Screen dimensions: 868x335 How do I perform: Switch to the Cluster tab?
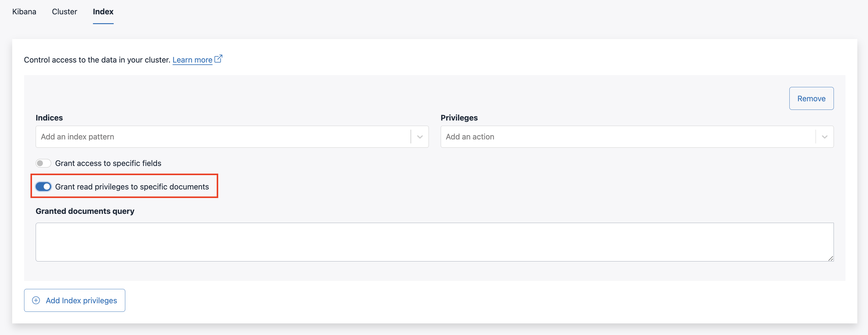coord(64,12)
